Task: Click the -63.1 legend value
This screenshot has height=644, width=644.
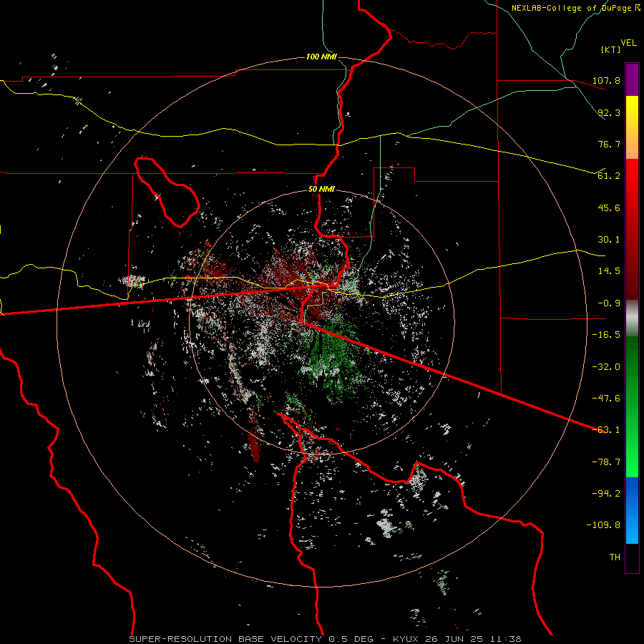Action: 606,430
